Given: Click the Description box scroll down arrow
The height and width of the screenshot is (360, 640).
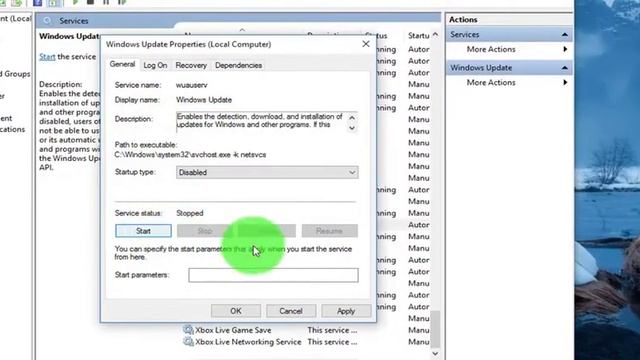Looking at the screenshot, I should click(352, 128).
